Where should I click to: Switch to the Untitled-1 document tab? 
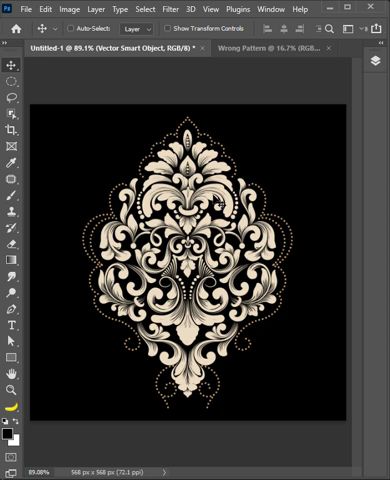pyautogui.click(x=113, y=48)
